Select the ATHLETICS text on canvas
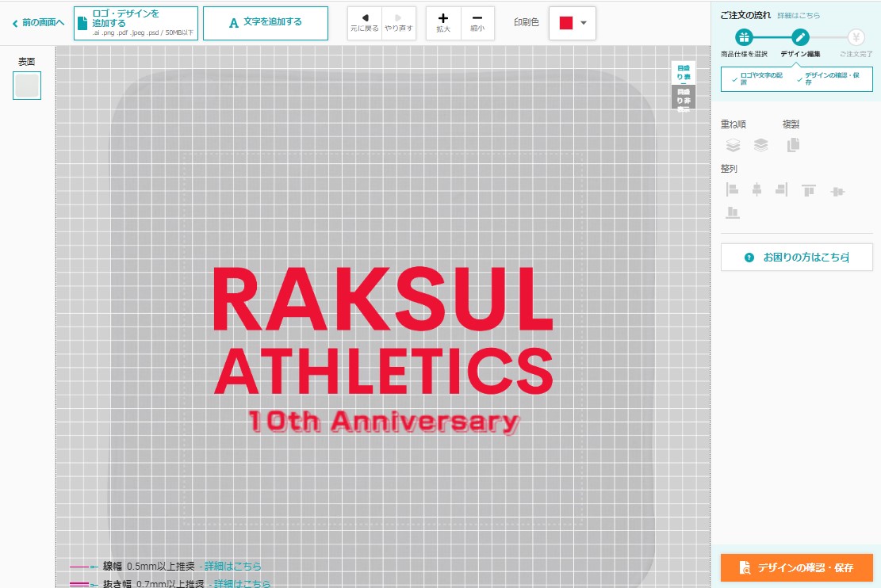Screen dimensions: 881x588 point(384,371)
